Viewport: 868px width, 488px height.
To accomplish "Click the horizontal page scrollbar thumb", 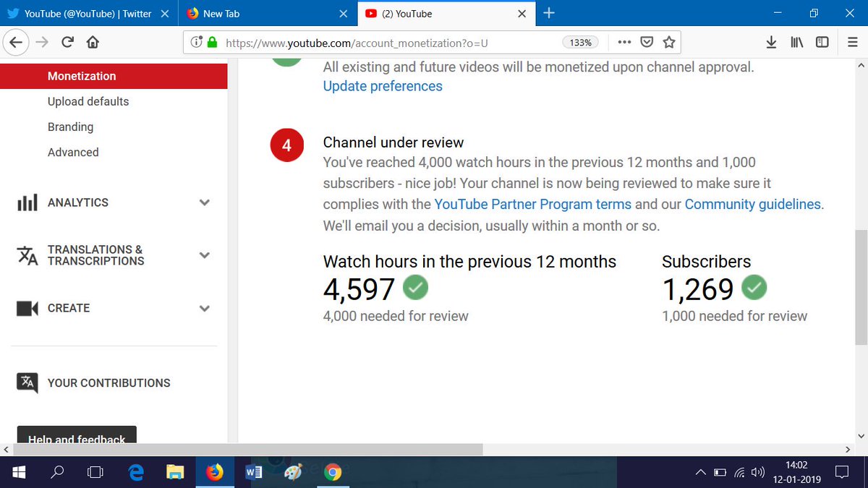I will coord(247,450).
